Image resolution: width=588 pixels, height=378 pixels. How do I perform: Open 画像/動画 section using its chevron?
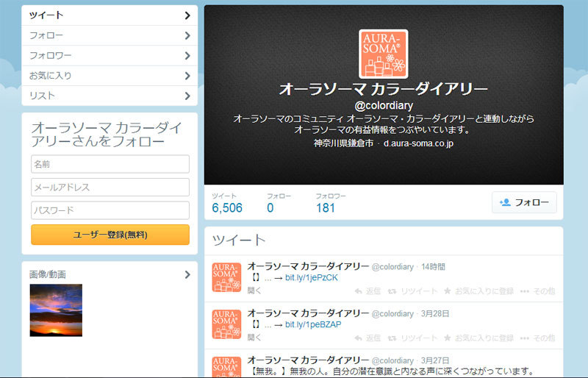point(187,275)
